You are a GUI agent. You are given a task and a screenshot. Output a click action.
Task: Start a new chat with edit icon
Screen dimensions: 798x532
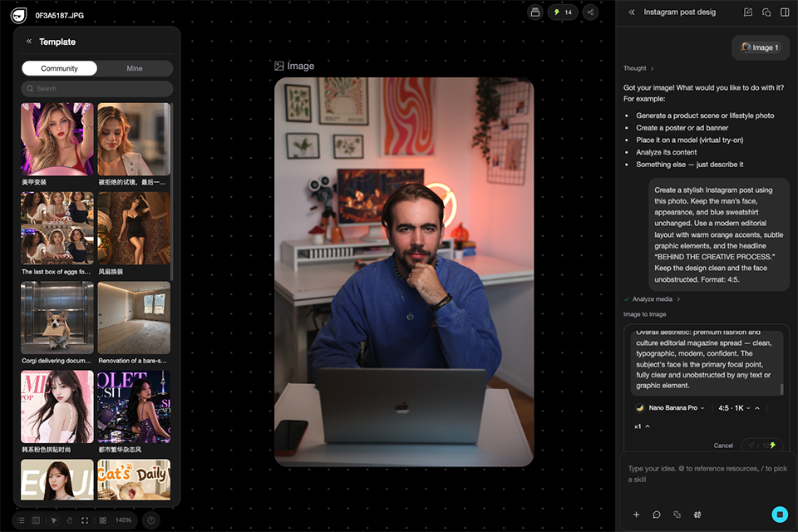pos(747,12)
